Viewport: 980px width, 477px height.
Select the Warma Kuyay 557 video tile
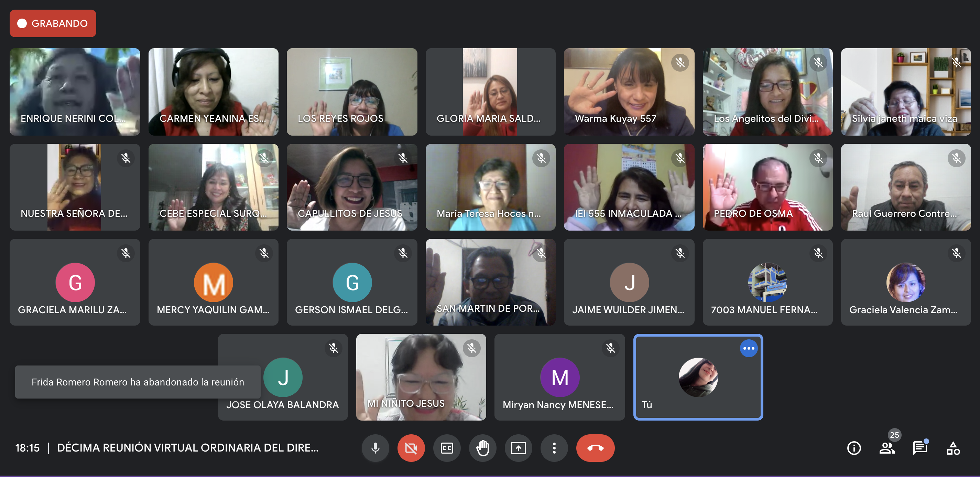point(629,91)
